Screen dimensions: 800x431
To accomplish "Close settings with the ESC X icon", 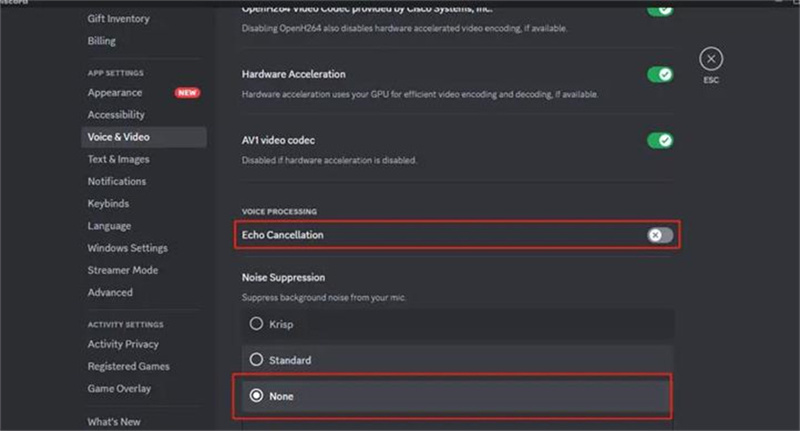I will (710, 59).
